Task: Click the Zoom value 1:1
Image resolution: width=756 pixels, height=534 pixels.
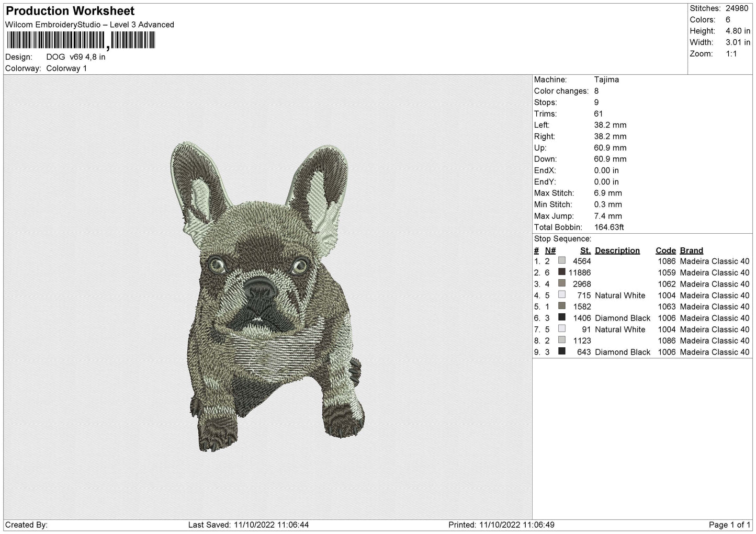Action: tap(731, 54)
